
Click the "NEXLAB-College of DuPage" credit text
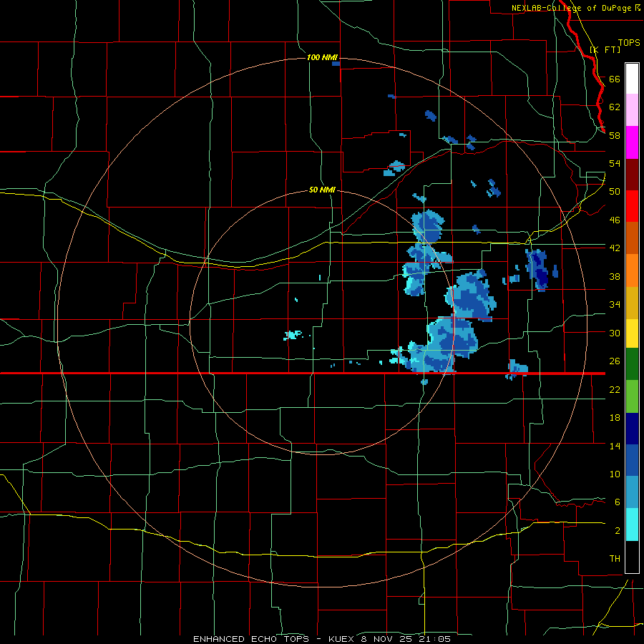pyautogui.click(x=572, y=8)
